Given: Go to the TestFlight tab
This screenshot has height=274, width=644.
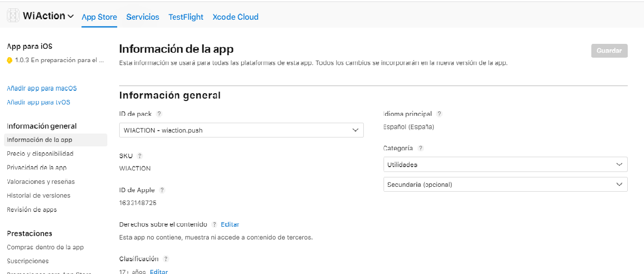Looking at the screenshot, I should (x=186, y=17).
